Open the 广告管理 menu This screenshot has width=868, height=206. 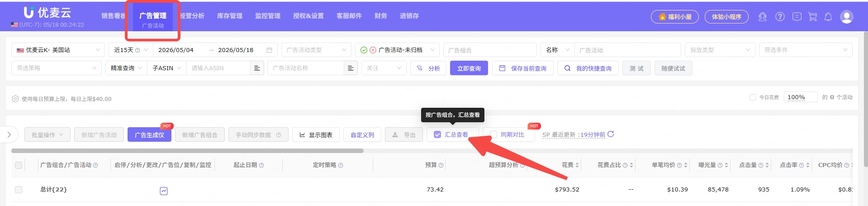pos(152,16)
